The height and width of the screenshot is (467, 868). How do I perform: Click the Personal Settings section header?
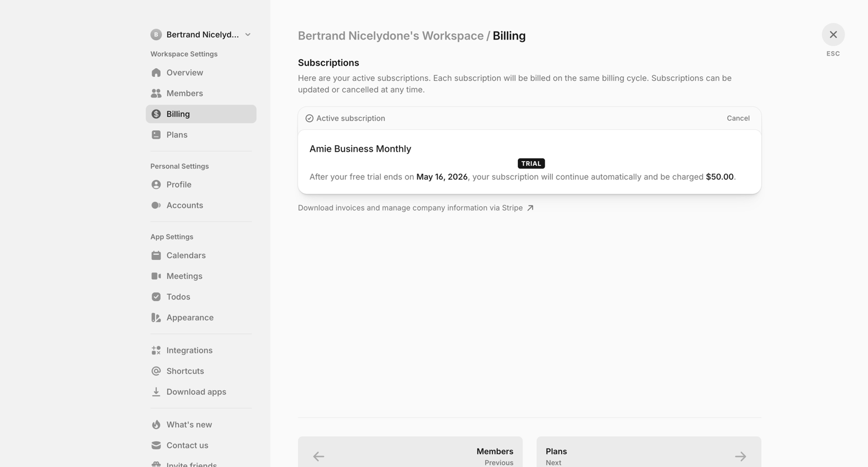click(180, 166)
